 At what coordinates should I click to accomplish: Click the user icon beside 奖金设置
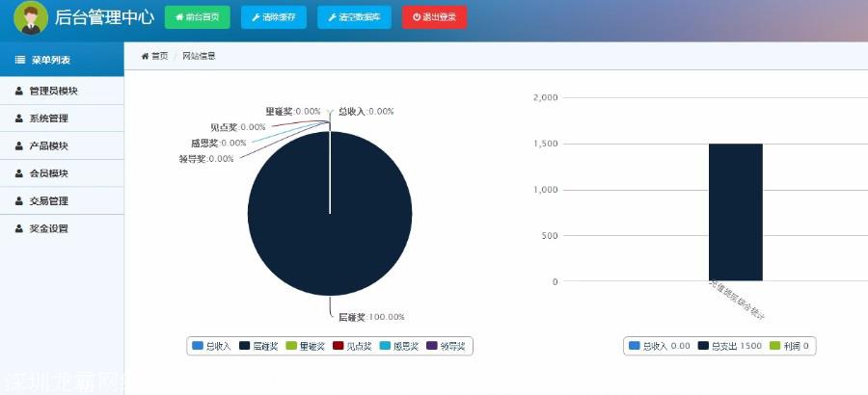click(x=19, y=229)
